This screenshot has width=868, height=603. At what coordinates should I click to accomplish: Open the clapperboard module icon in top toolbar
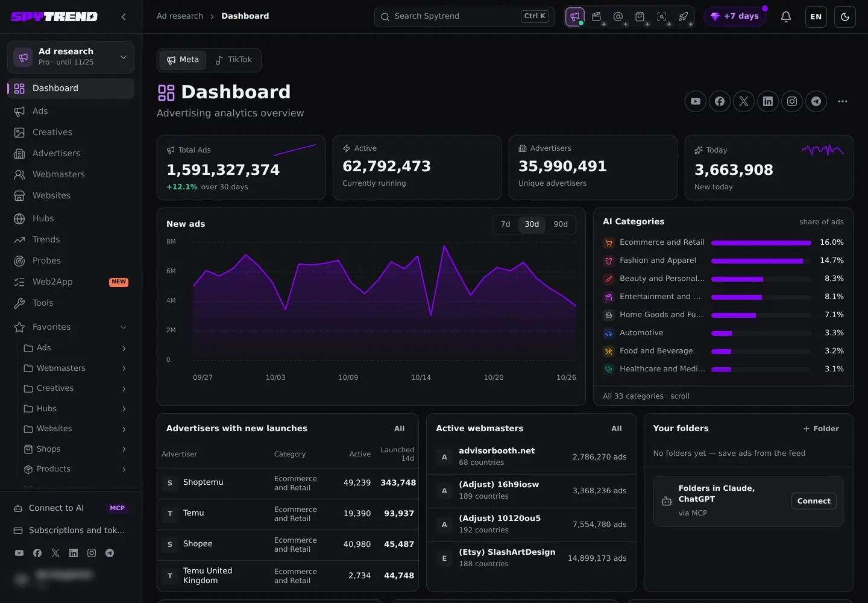click(x=597, y=17)
